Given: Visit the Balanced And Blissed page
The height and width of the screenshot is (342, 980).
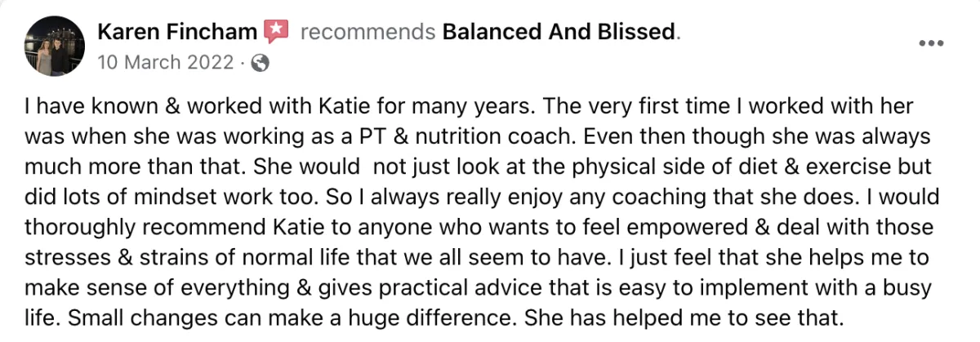Looking at the screenshot, I should pos(559,33).
